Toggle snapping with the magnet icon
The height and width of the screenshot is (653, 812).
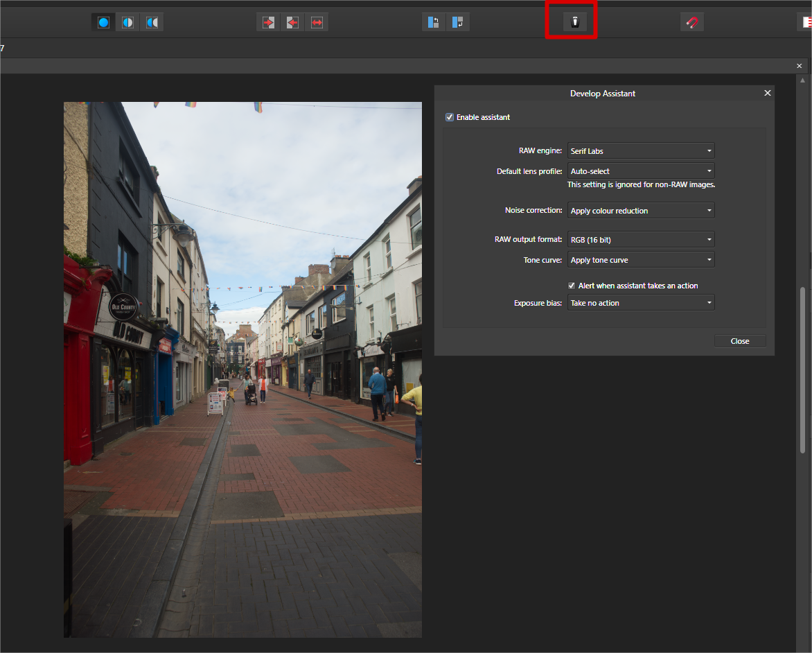point(691,22)
